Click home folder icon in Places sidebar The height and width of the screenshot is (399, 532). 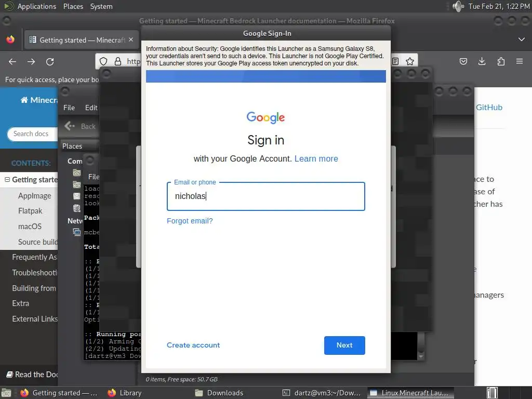[77, 172]
